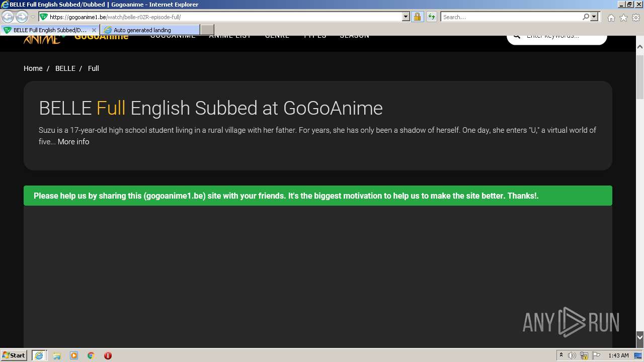The width and height of the screenshot is (644, 362).
Task: Open the search provider dropdown
Action: click(594, 17)
